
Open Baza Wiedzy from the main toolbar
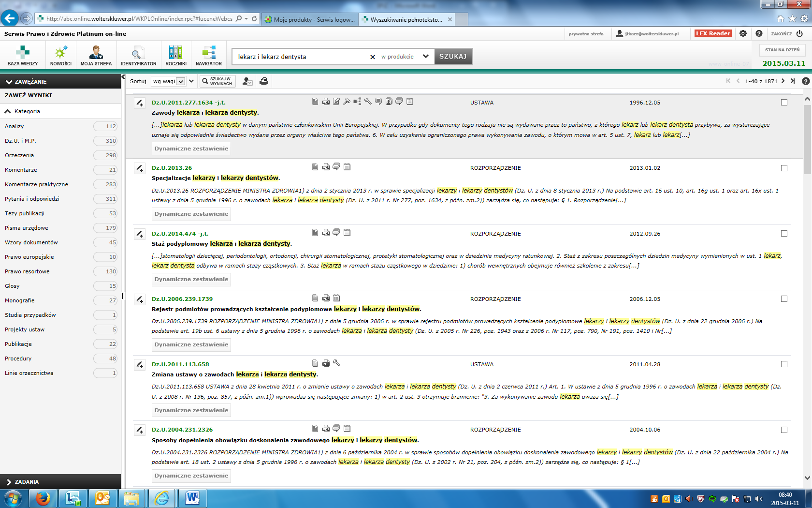tap(23, 56)
